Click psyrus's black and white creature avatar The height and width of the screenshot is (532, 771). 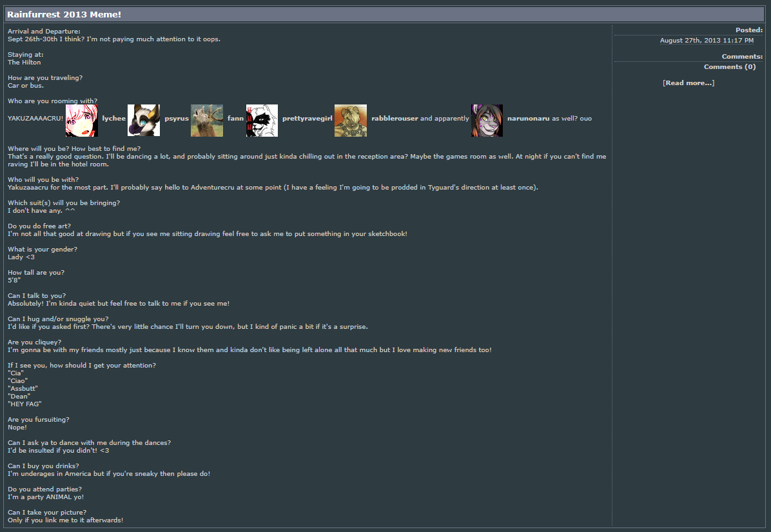tap(144, 121)
